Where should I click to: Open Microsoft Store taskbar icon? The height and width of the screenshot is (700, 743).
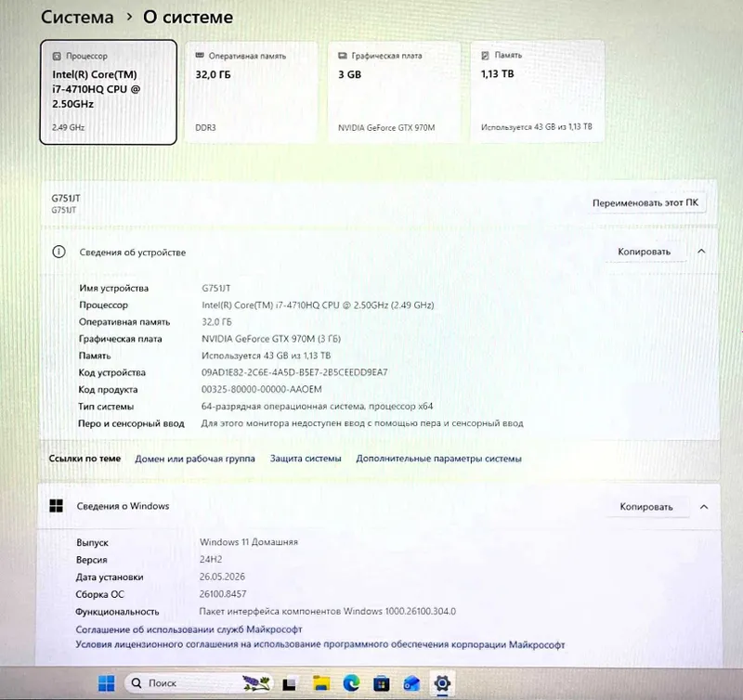[x=382, y=683]
